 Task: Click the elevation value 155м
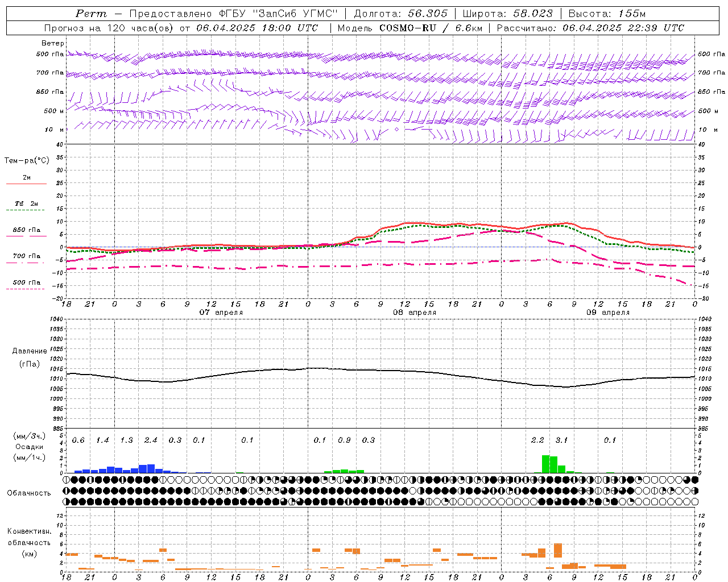[631, 14]
